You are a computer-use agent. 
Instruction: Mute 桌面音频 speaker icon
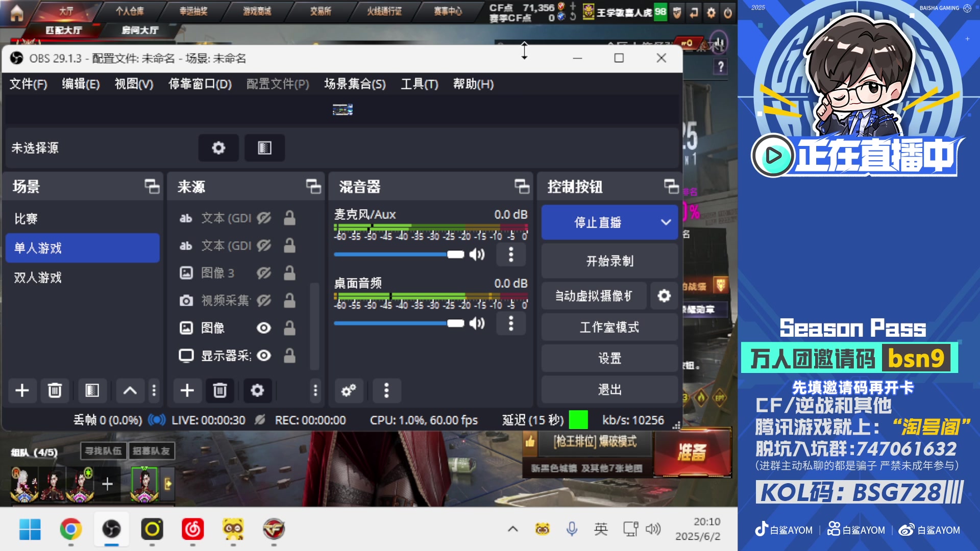click(x=477, y=323)
